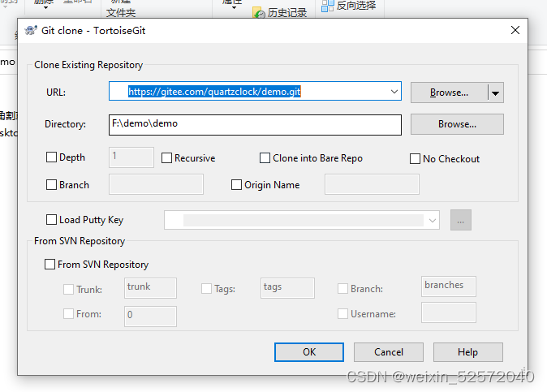
Task: Enable the Origin Name checkbox
Action: pos(236,184)
